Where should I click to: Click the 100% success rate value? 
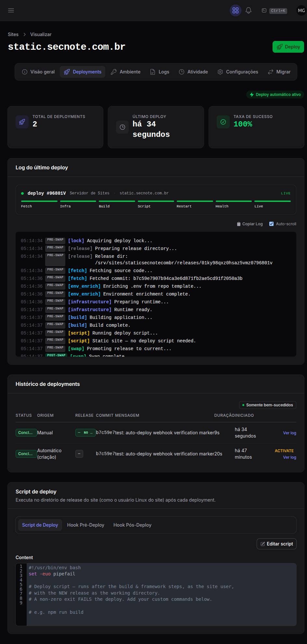pyautogui.click(x=243, y=124)
